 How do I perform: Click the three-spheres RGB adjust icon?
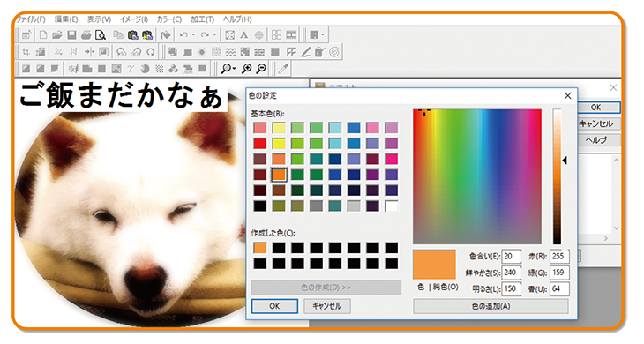[x=173, y=69]
